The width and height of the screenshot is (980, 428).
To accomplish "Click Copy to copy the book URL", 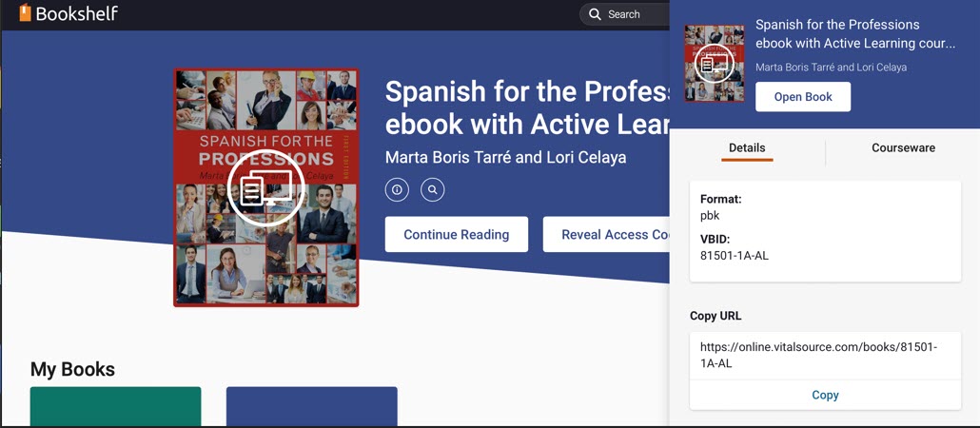I will [825, 395].
